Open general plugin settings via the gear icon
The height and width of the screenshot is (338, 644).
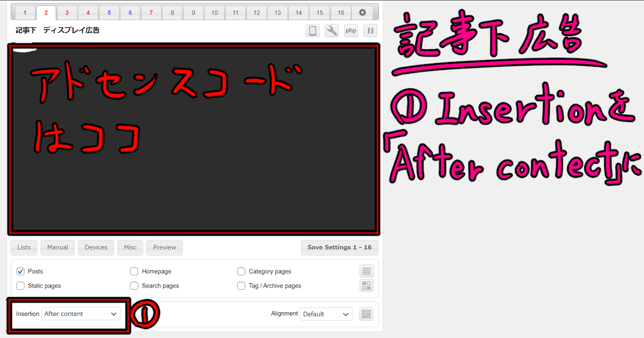pos(362,12)
